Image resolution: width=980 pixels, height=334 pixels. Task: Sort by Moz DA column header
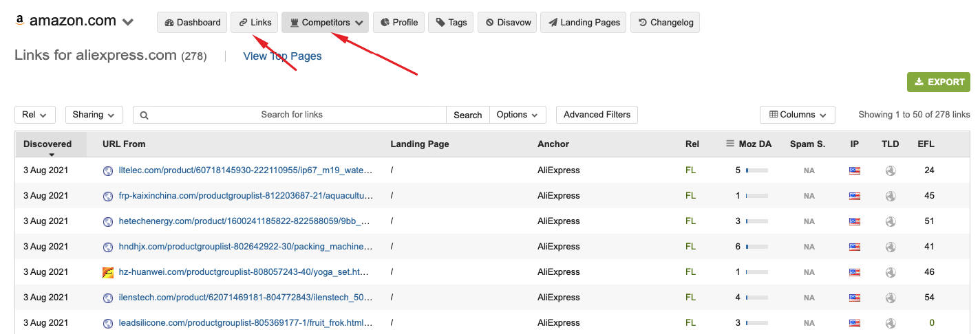755,144
